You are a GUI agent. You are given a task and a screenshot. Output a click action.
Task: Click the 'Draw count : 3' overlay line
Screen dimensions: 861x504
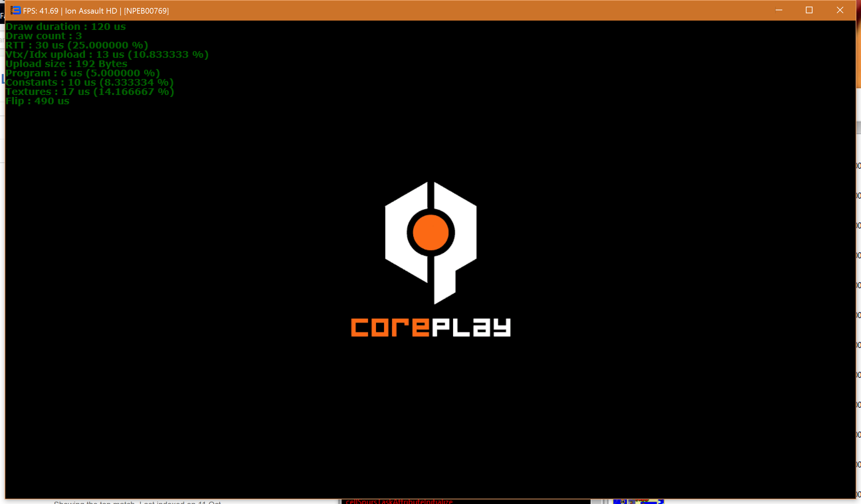tap(44, 36)
